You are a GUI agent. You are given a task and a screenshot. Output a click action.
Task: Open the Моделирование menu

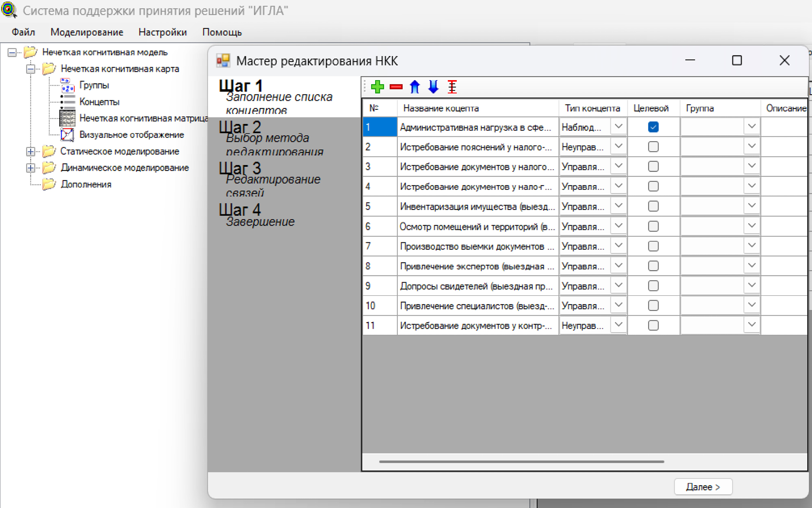[87, 32]
